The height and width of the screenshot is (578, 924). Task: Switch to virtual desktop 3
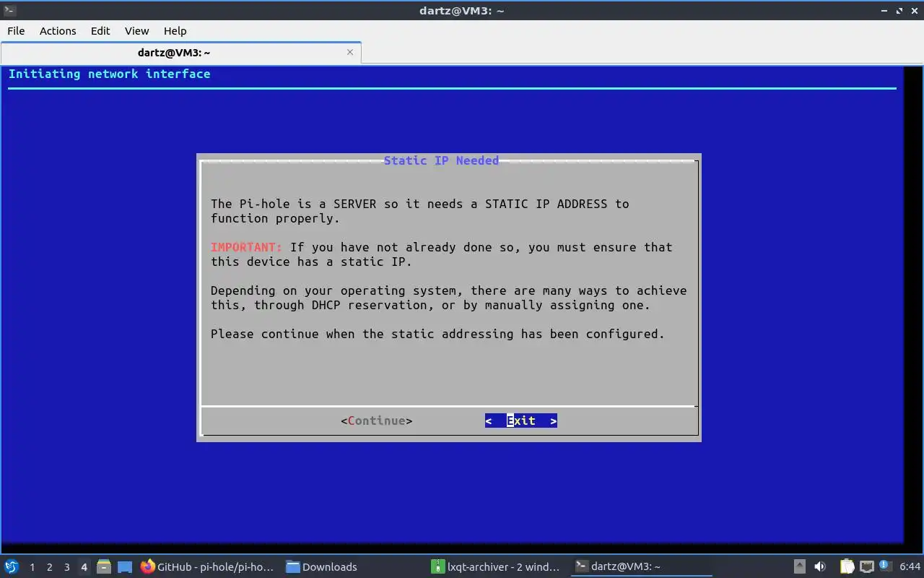click(66, 567)
